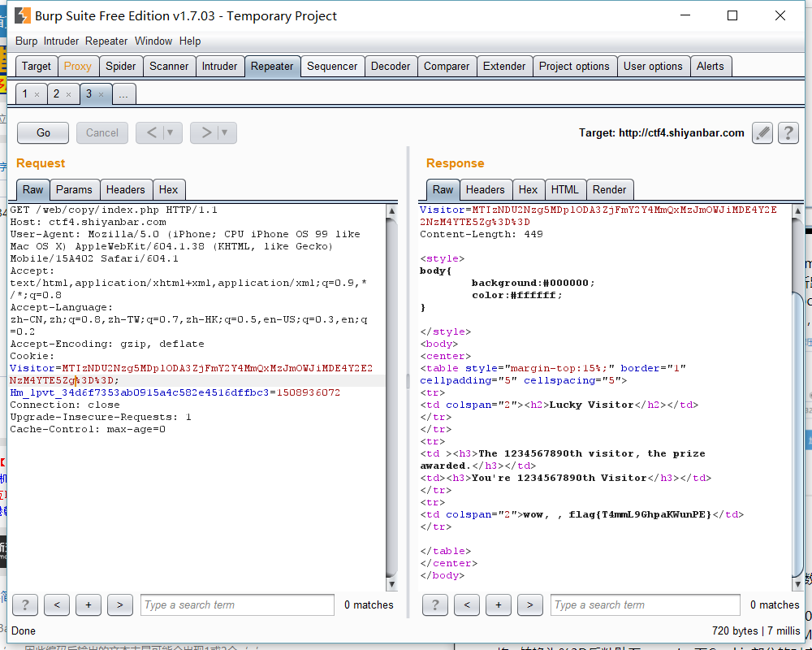The image size is (812, 650).
Task: Switch to the Decoder tab
Action: coord(391,67)
